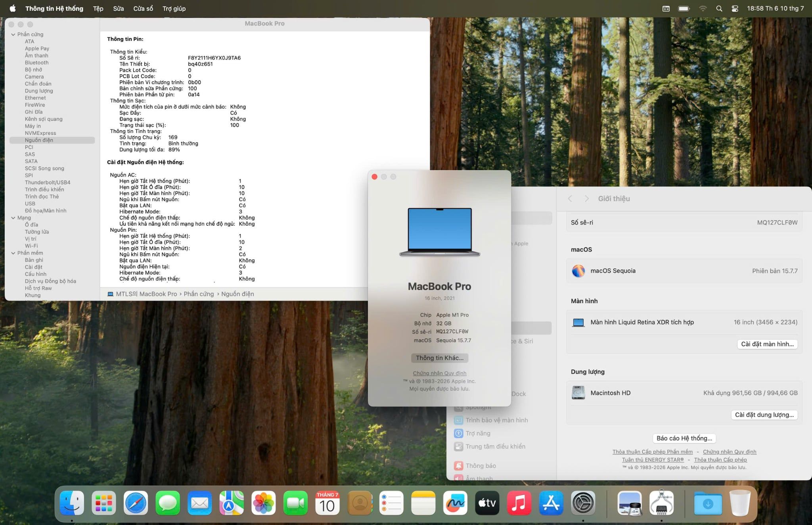
Task: Select Tường lửa in the sidebar
Action: click(x=37, y=232)
